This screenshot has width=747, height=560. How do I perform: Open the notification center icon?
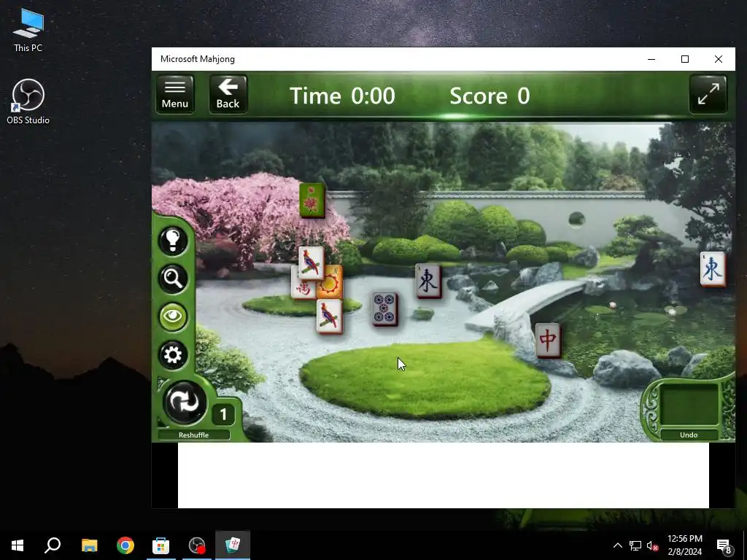pyautogui.click(x=724, y=545)
